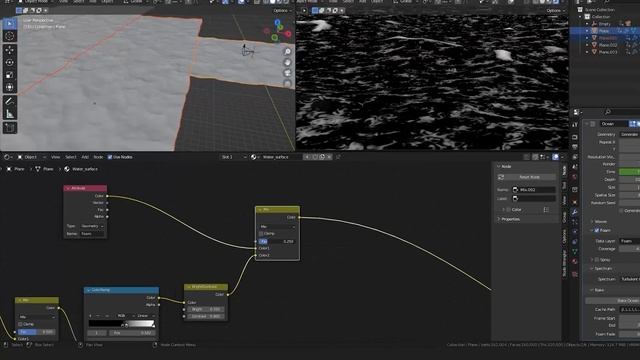Open Select menu in node editor
The width and height of the screenshot is (640, 360).
[71, 157]
